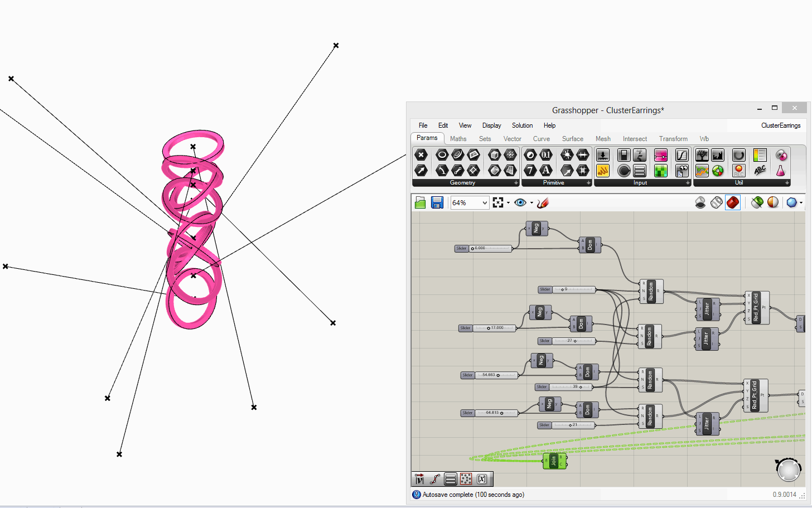
Task: Activate the red sketch pencil tool
Action: (543, 202)
